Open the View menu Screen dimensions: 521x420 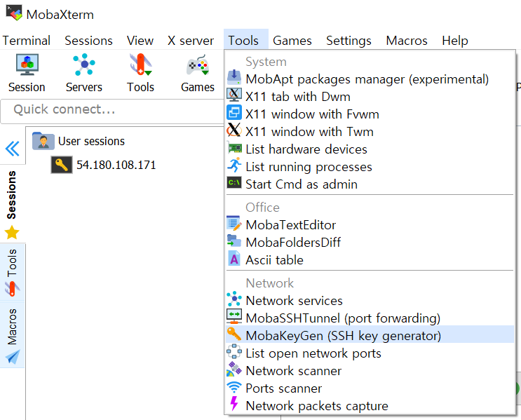coord(140,41)
